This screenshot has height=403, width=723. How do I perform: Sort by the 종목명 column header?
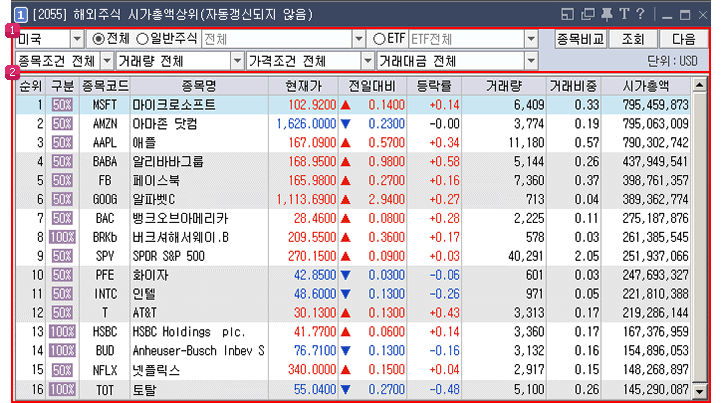199,86
